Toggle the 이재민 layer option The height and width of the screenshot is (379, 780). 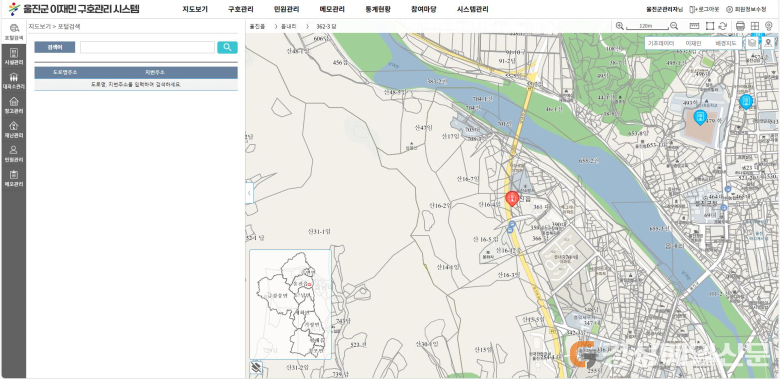[x=693, y=43]
